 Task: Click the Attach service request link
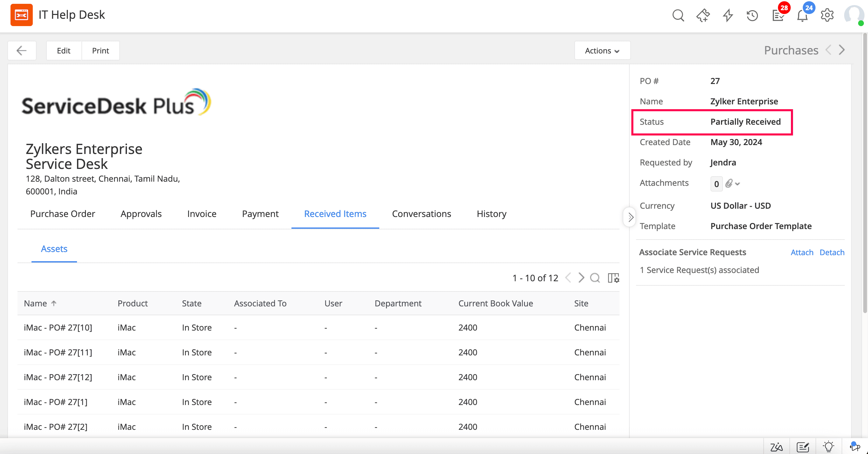click(x=801, y=252)
